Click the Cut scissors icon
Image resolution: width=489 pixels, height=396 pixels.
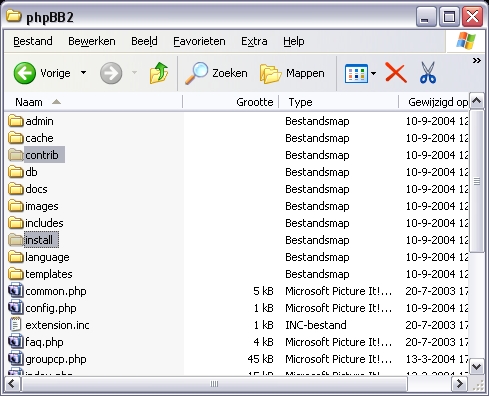point(428,72)
